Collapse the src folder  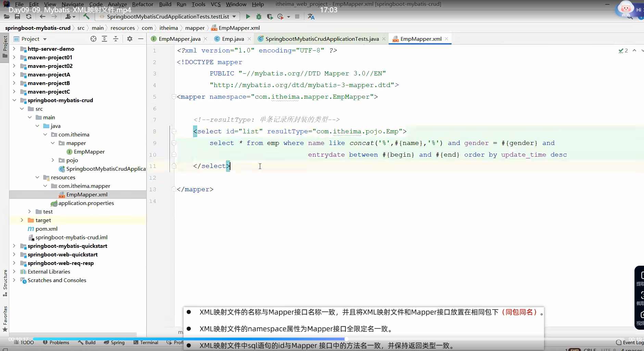[x=22, y=109]
